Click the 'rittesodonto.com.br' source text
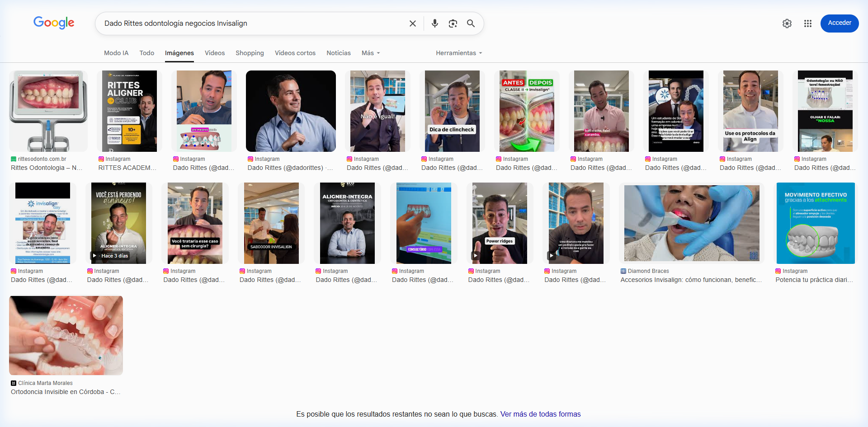Screen dimensions: 868x427 click(x=42, y=159)
